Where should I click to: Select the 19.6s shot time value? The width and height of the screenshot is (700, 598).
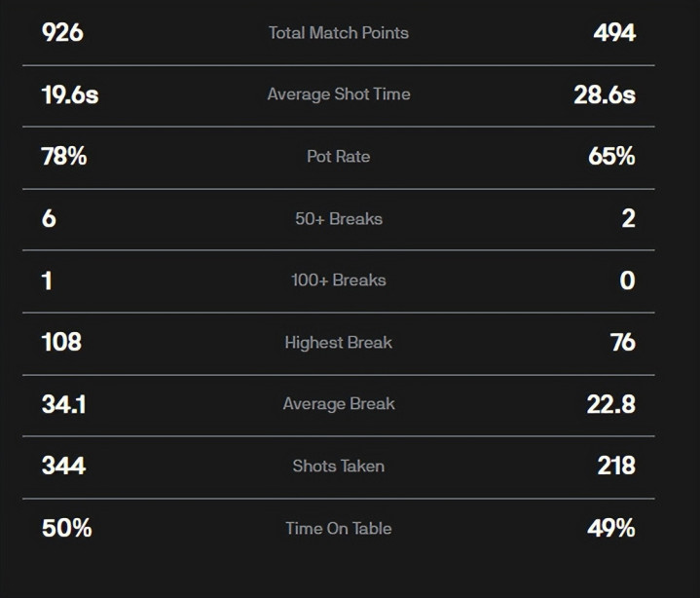(x=70, y=94)
